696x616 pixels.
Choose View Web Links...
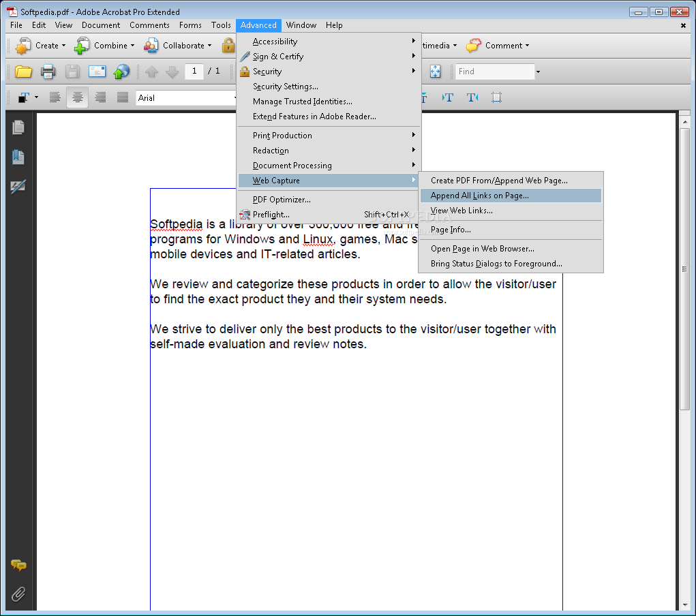click(511, 211)
